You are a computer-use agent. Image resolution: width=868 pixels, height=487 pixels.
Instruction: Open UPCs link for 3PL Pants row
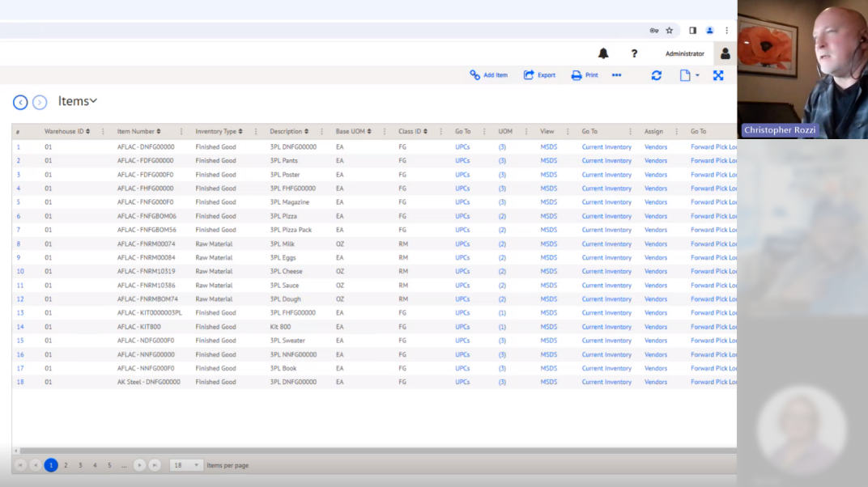[x=462, y=161]
